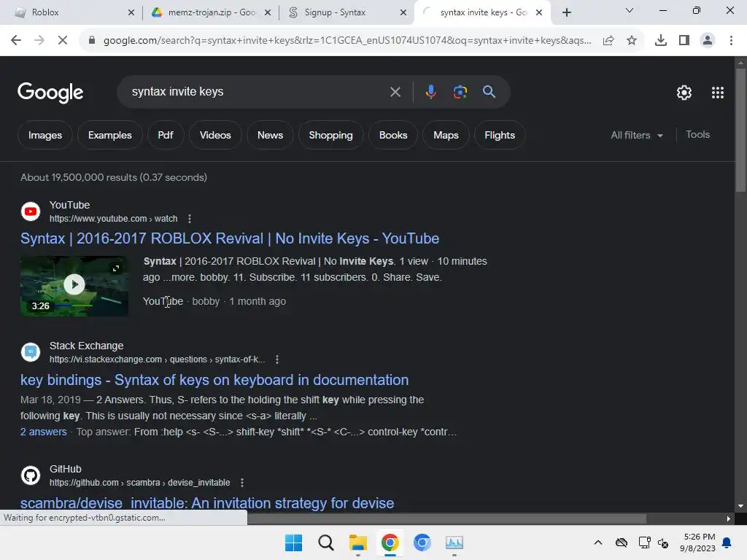Open more options for the YouTube result
The image size is (747, 560).
tap(190, 219)
